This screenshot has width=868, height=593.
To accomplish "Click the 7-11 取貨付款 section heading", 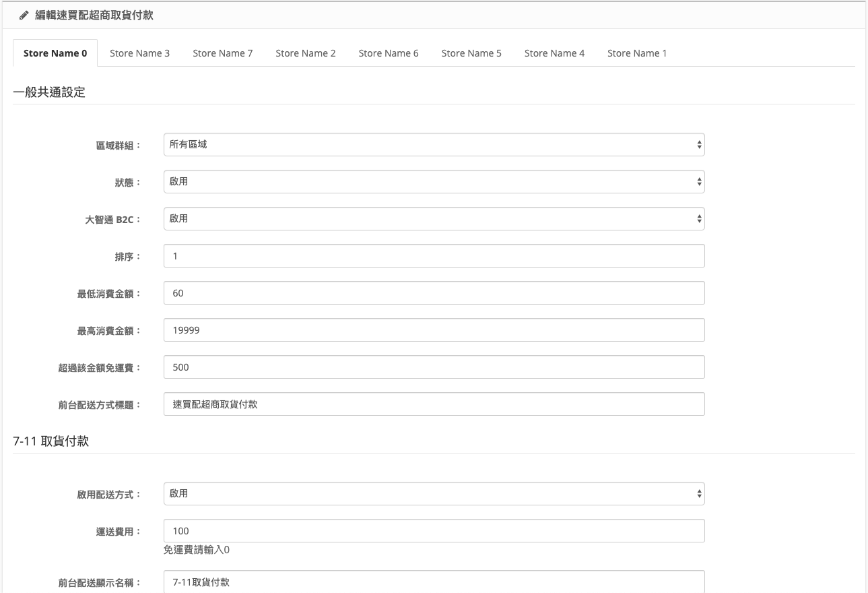I will point(51,441).
